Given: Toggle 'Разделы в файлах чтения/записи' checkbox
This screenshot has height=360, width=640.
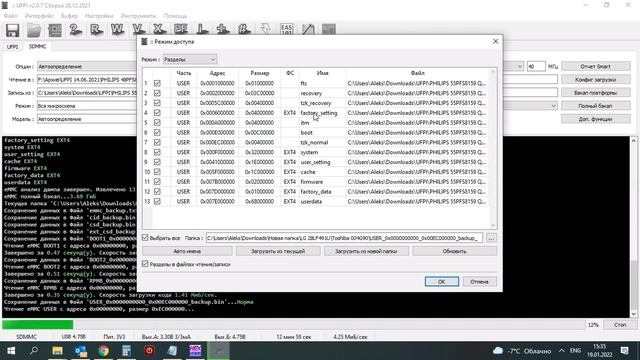Looking at the screenshot, I should point(145,264).
